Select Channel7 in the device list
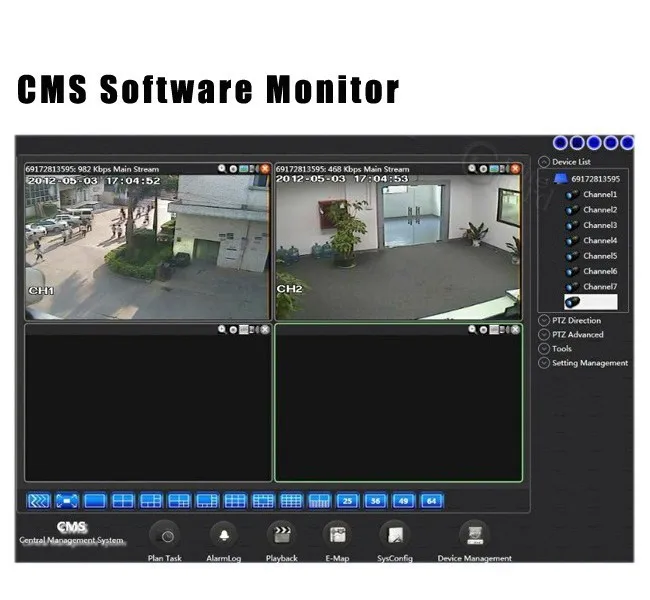Screen dimensions: 650x600 pyautogui.click(x=592, y=287)
